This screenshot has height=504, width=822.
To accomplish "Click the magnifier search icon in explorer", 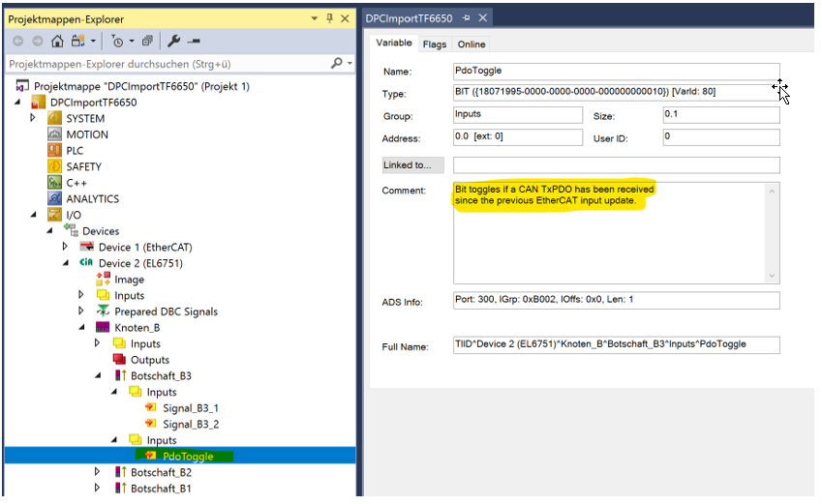I will [x=337, y=64].
